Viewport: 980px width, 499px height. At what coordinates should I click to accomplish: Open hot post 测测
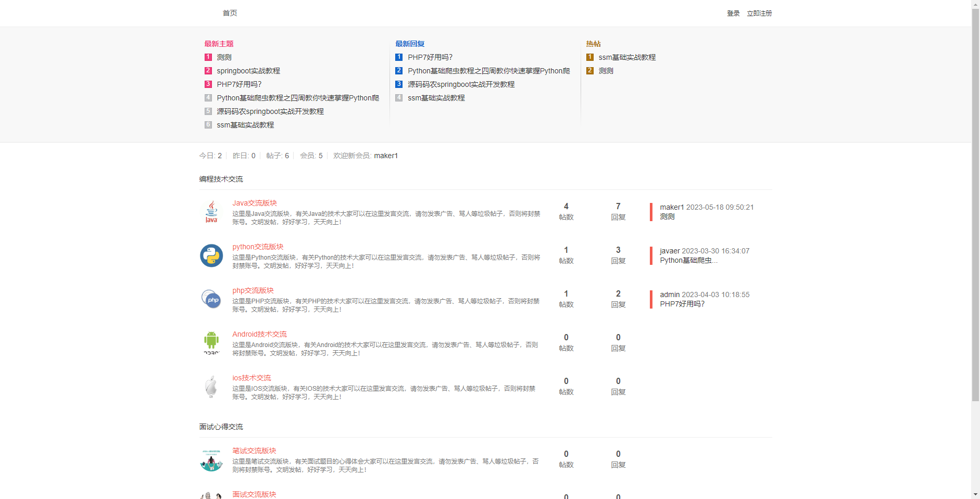606,71
